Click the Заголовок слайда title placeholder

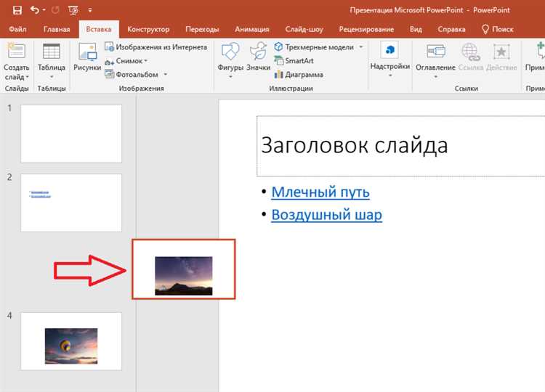(x=400, y=146)
